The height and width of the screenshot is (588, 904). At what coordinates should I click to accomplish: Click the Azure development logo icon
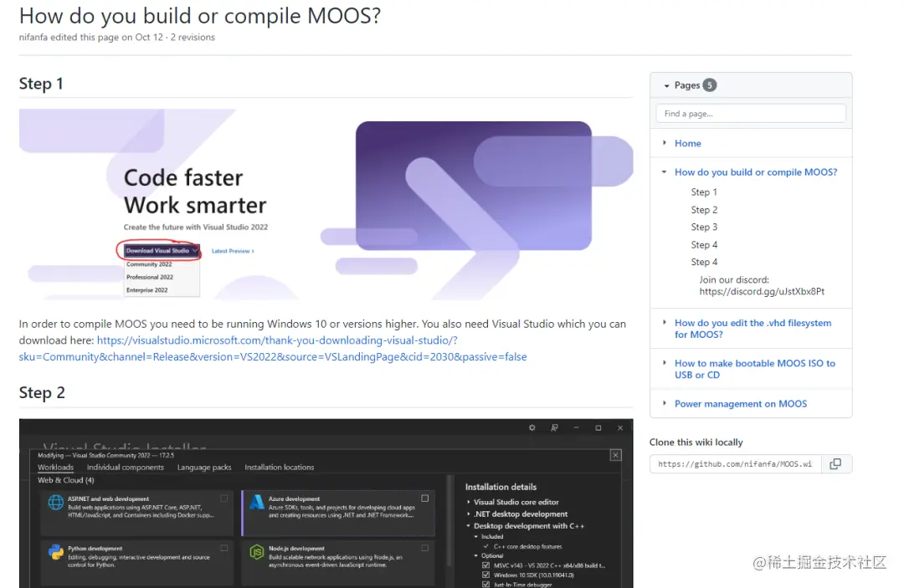(257, 502)
